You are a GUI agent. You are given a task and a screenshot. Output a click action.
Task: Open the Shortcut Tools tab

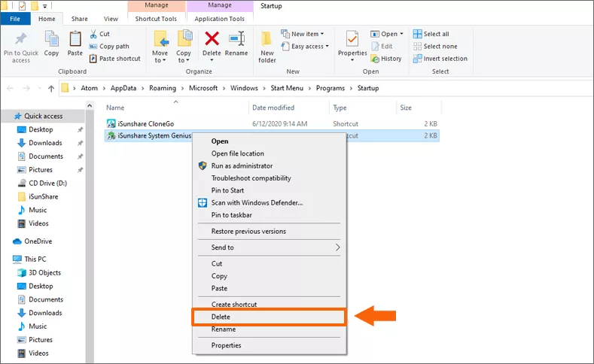pyautogui.click(x=156, y=19)
